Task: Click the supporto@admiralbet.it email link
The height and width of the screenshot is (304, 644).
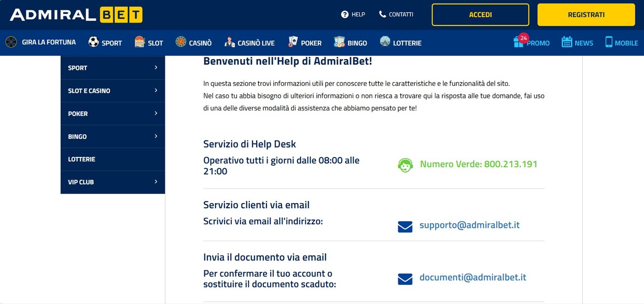Action: [469, 225]
